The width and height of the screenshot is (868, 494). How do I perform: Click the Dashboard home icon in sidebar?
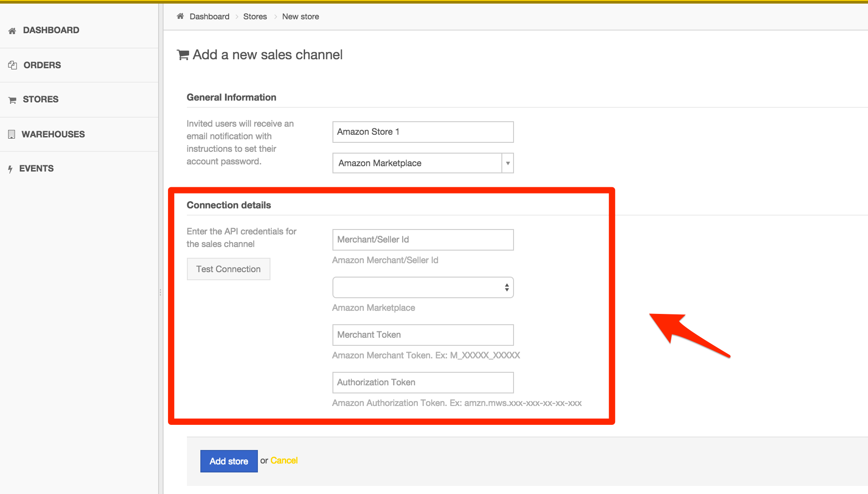point(12,31)
